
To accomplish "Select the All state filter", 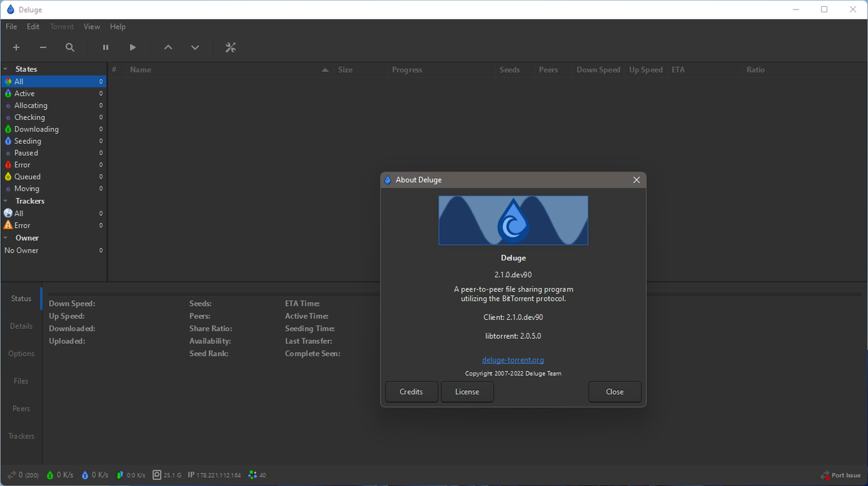I will coord(54,81).
